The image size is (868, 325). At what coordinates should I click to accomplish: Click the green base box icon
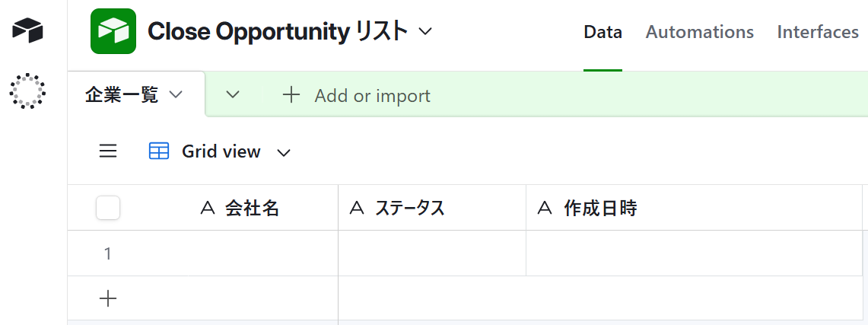[x=113, y=31]
